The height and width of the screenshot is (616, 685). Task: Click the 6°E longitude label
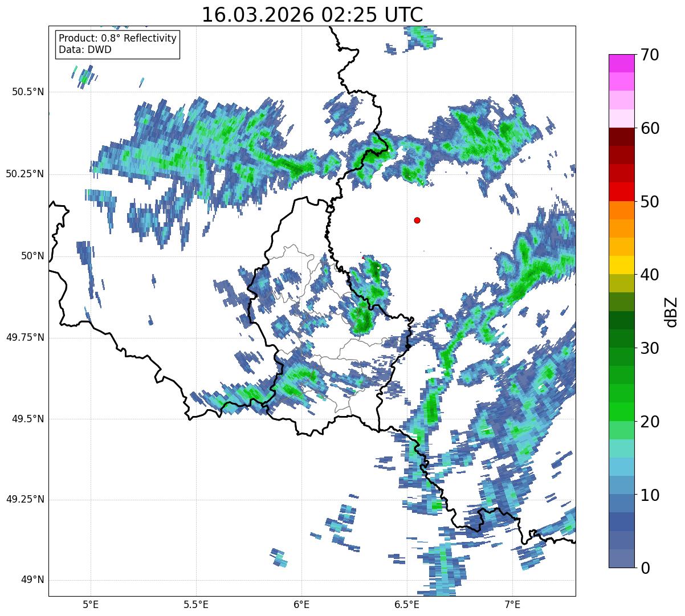point(301,604)
